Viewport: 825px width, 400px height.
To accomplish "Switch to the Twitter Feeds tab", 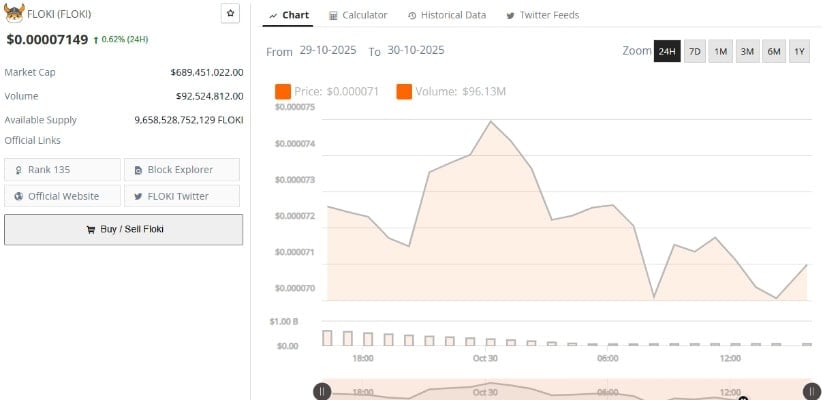I will pos(542,15).
